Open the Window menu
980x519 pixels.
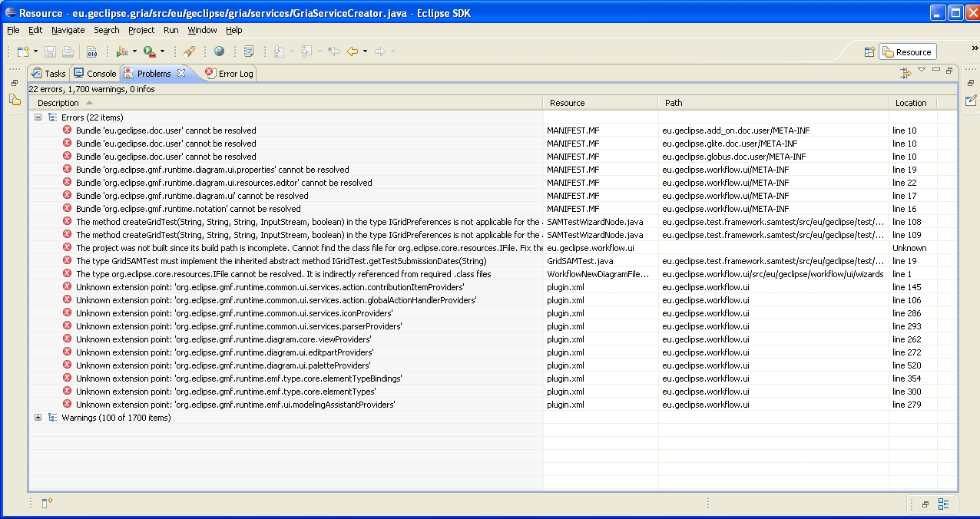pos(202,30)
